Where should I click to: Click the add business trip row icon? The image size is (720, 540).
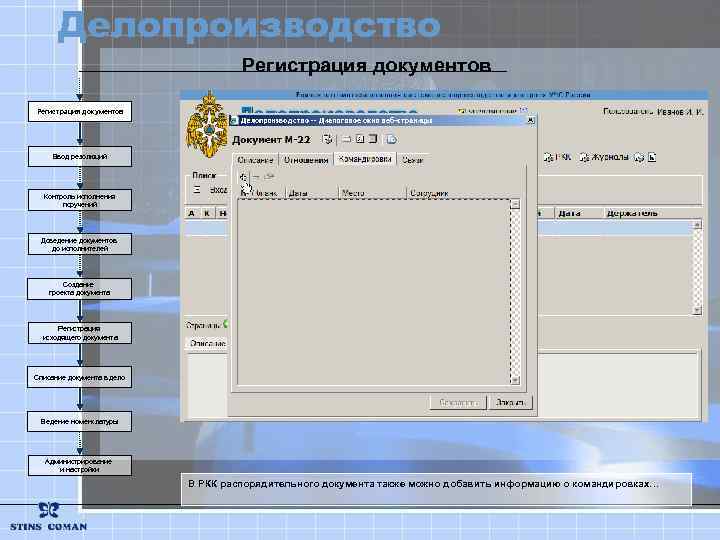[243, 176]
